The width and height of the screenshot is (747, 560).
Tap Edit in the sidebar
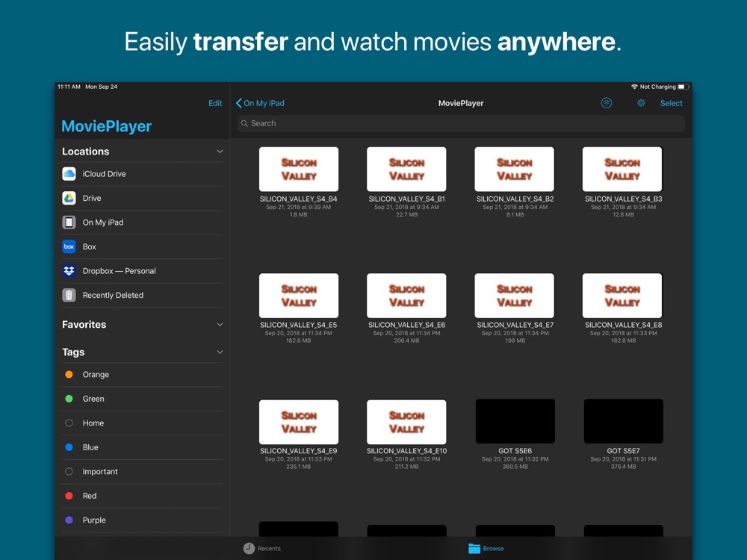pyautogui.click(x=215, y=103)
